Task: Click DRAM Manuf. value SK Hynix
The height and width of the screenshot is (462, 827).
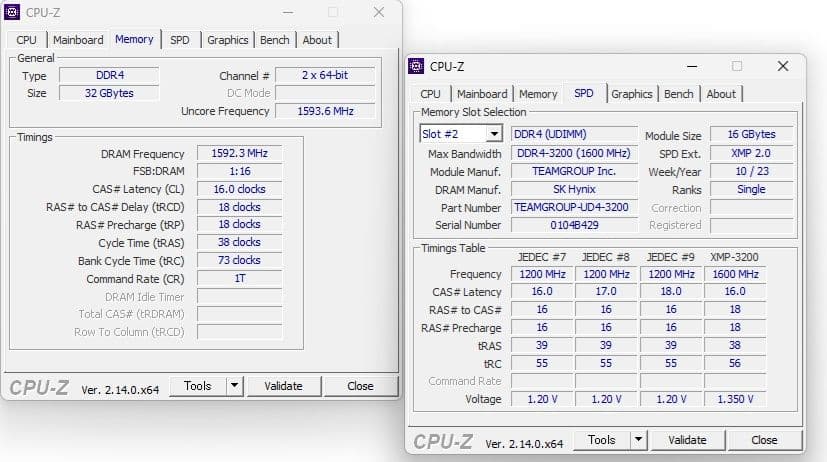Action: (x=574, y=189)
